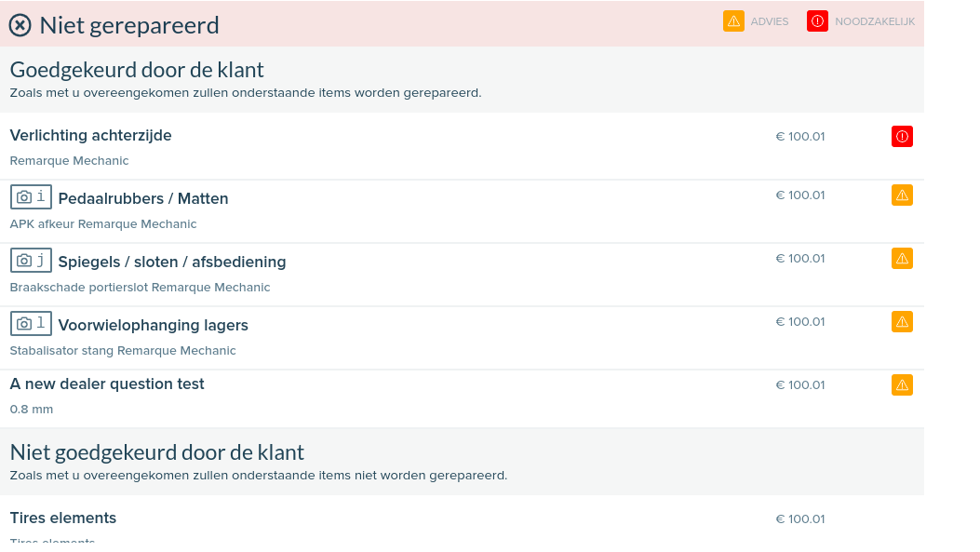Click the orange ADVIES warning icon in header
Image resolution: width=980 pixels, height=552 pixels.
(x=733, y=21)
